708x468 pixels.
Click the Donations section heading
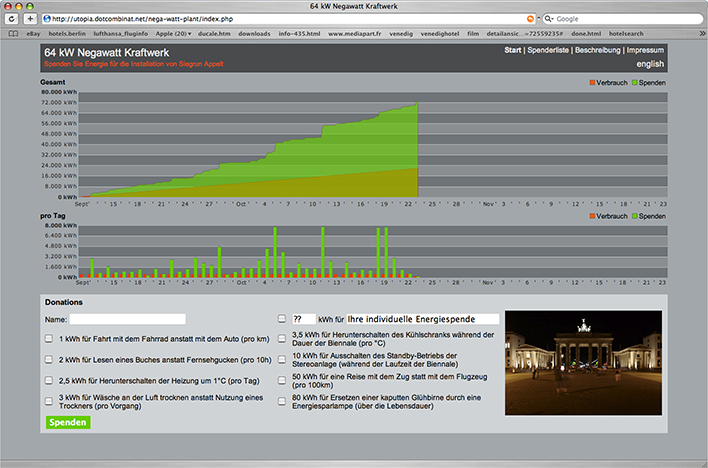pos(64,302)
